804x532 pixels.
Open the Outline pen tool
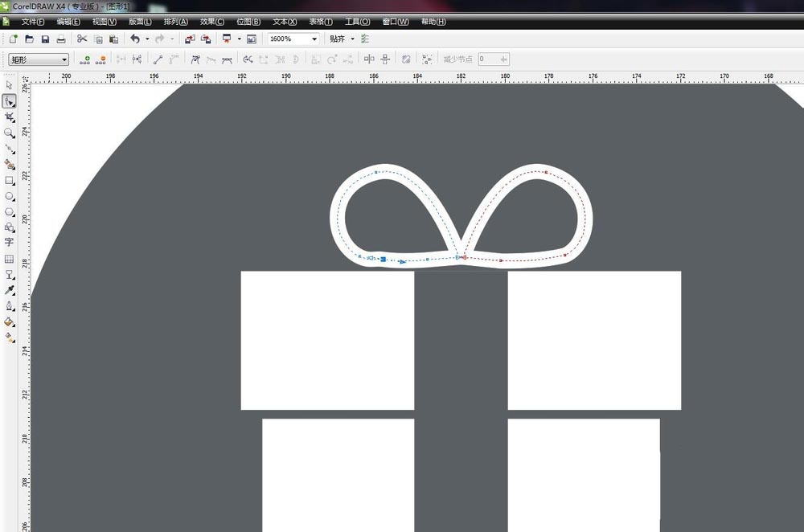click(9, 306)
